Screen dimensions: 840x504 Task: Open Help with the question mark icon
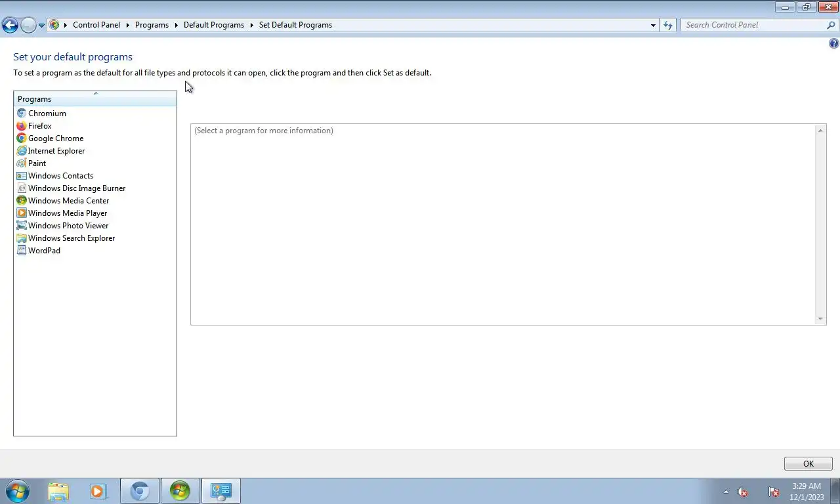[x=834, y=44]
